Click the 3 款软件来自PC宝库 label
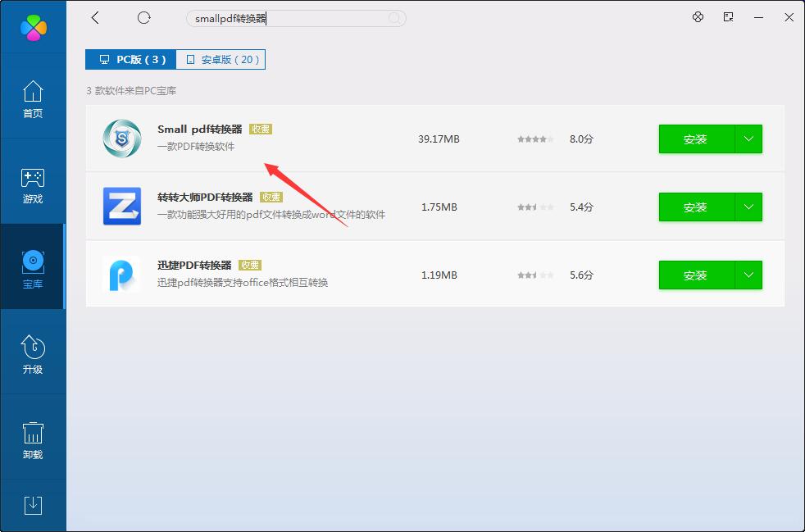Image resolution: width=805 pixels, height=532 pixels. point(131,91)
